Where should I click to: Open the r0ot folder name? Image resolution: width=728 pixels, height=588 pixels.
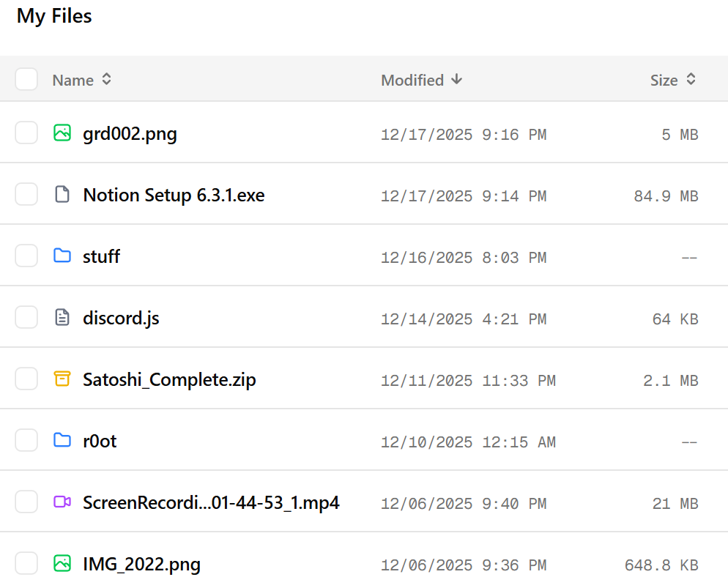(100, 442)
